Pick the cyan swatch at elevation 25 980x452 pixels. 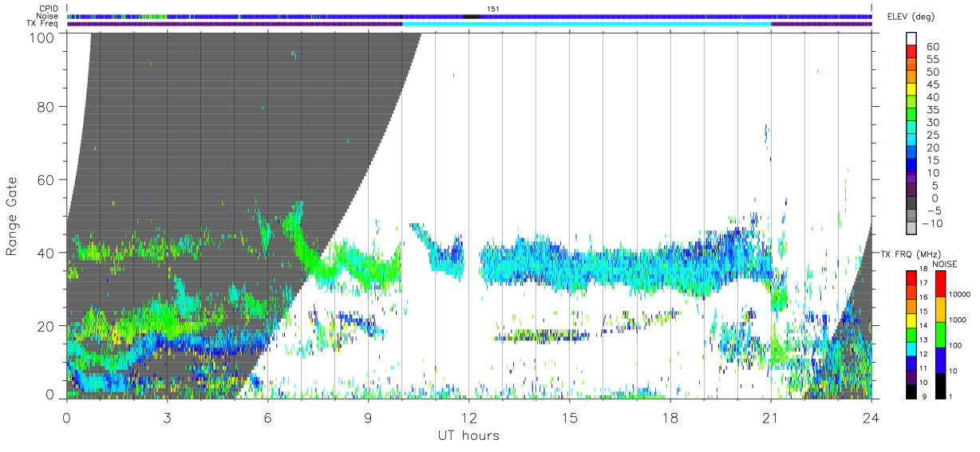pyautogui.click(x=913, y=140)
